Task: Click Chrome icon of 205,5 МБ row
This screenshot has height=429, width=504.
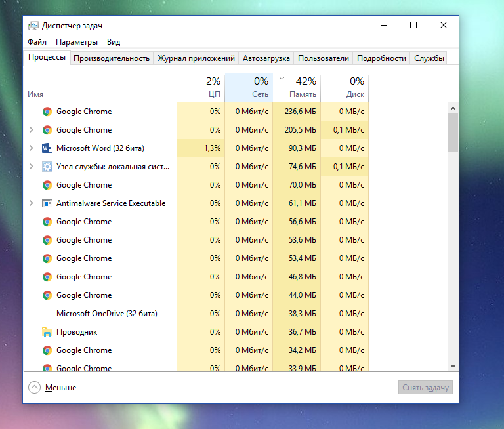Action: (x=47, y=130)
